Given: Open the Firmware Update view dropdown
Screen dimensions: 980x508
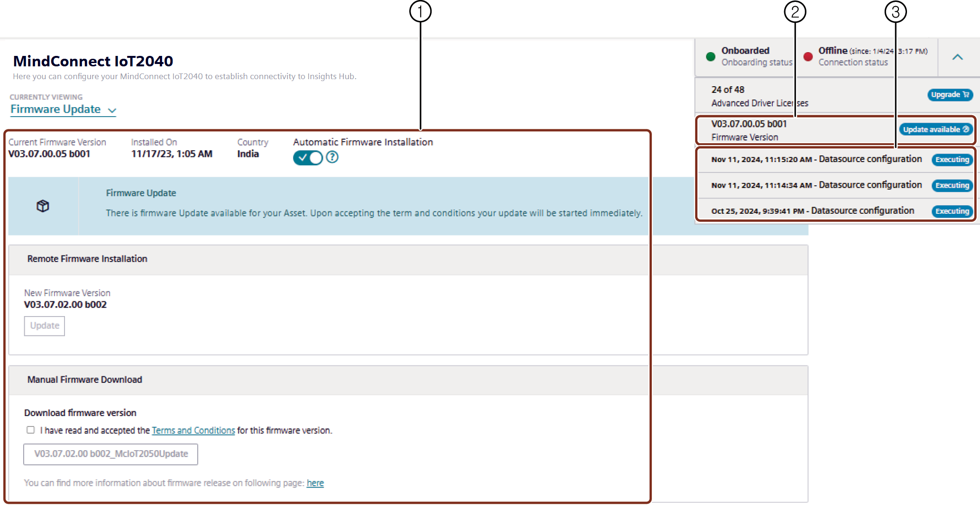Looking at the screenshot, I should tap(63, 109).
